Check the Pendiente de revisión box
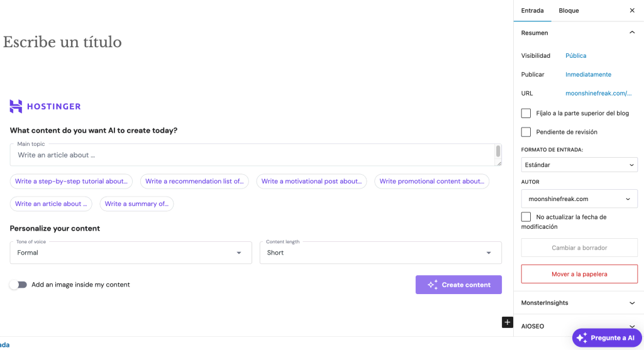The height and width of the screenshot is (350, 644). pyautogui.click(x=526, y=132)
